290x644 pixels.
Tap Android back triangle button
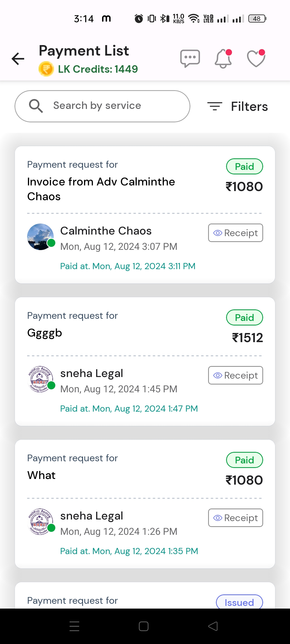(x=213, y=626)
